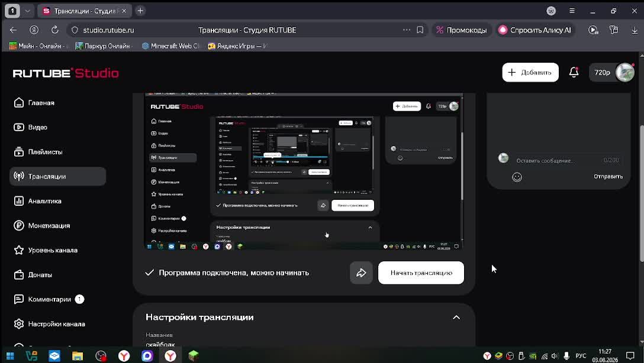The width and height of the screenshot is (644, 363).
Task: Click the Программа подключена status text
Action: pyautogui.click(x=234, y=273)
